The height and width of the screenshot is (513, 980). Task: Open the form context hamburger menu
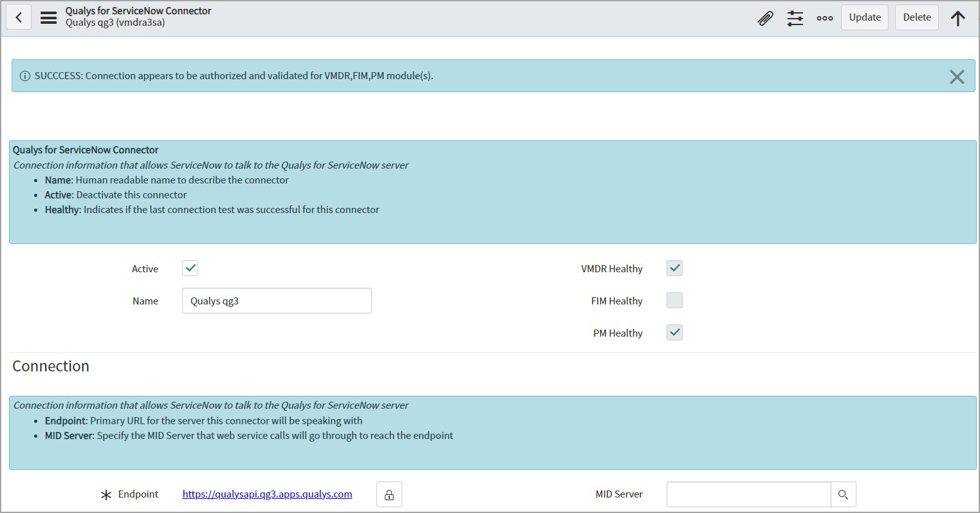[x=49, y=17]
